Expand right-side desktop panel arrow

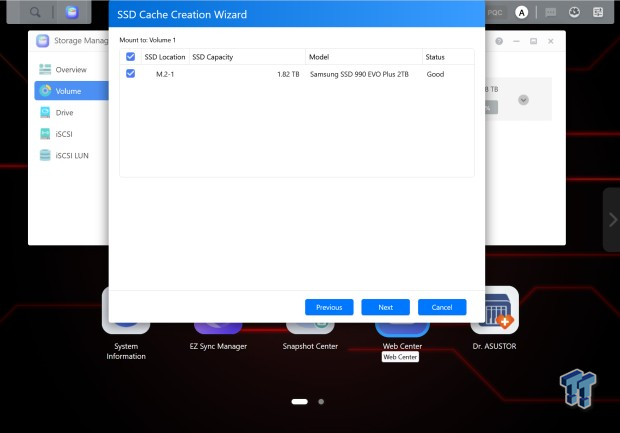(x=611, y=219)
